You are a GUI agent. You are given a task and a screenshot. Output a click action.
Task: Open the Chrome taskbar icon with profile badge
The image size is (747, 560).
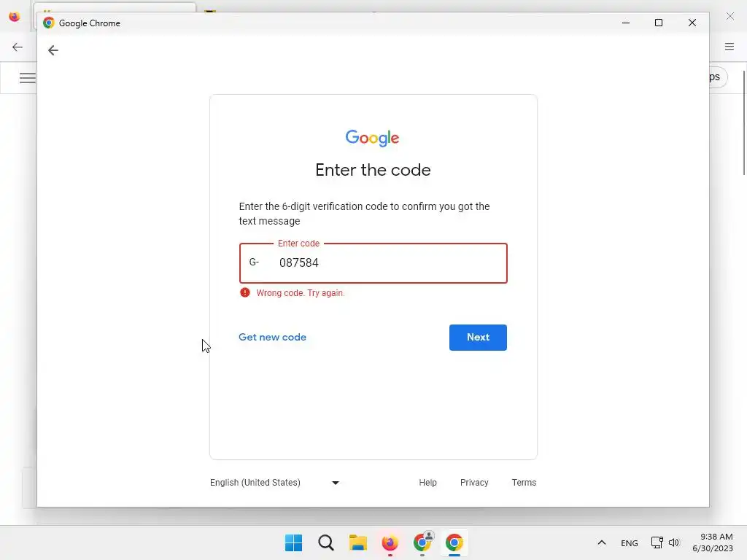[x=422, y=542]
